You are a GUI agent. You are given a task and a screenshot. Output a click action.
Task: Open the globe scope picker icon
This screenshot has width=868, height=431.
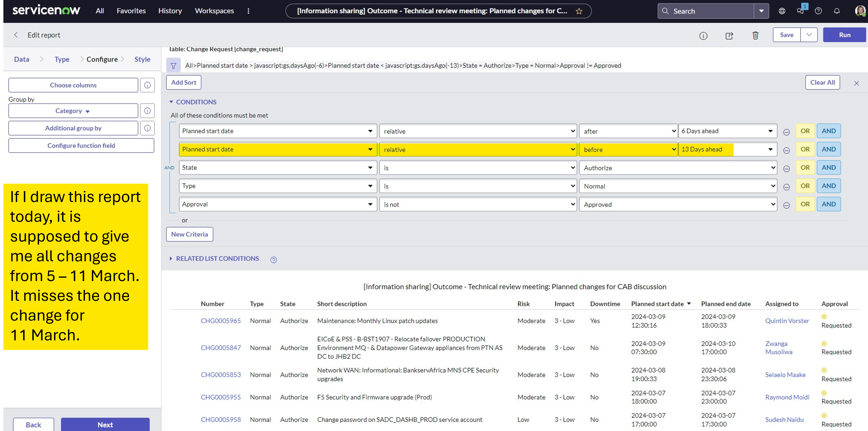pyautogui.click(x=782, y=11)
